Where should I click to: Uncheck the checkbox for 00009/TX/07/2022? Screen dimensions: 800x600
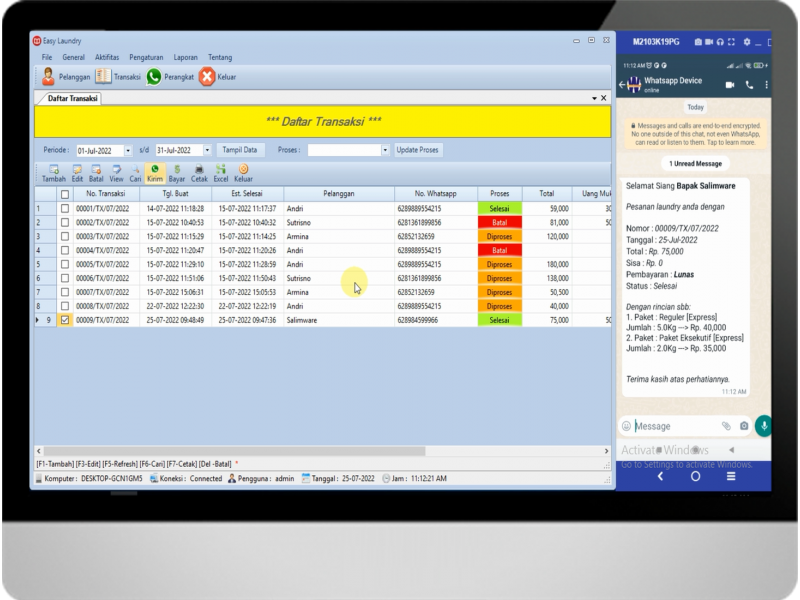[x=65, y=320]
